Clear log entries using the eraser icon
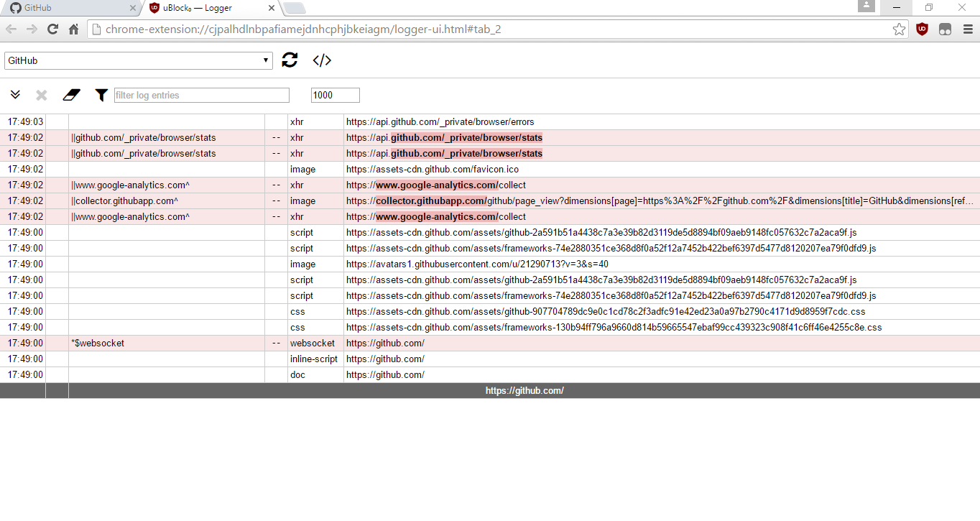 point(71,94)
